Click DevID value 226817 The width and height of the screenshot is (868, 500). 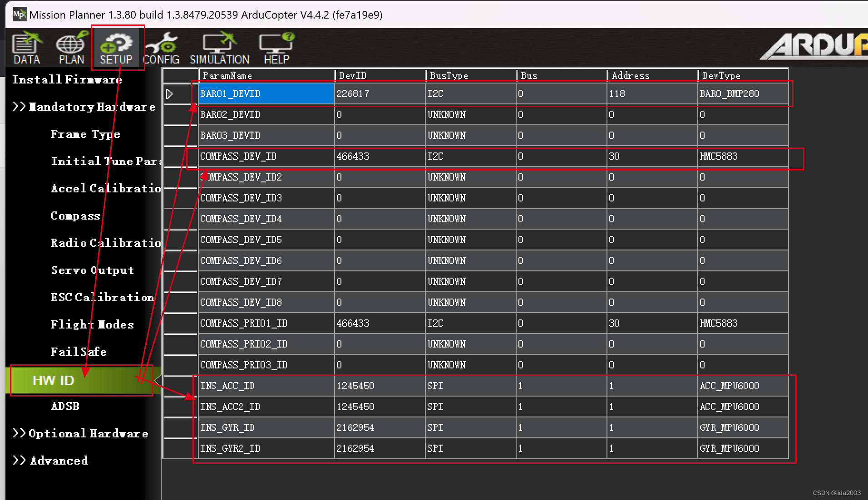(380, 94)
